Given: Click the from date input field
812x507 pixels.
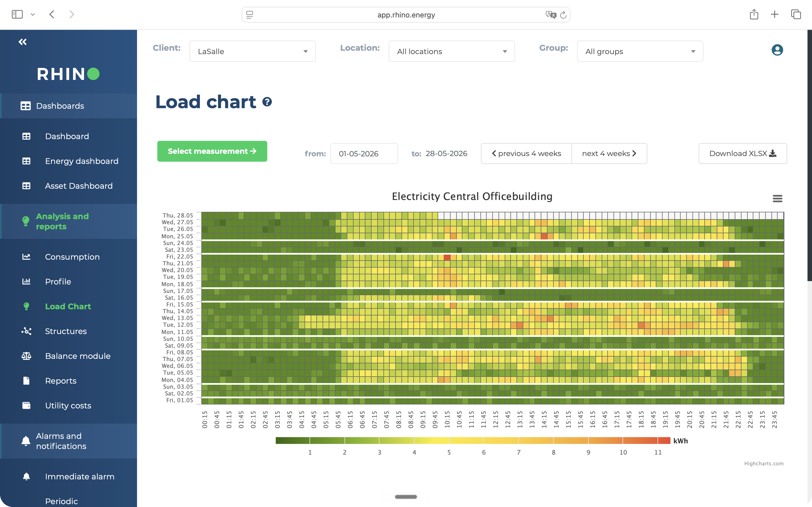Looking at the screenshot, I should pyautogui.click(x=364, y=154).
